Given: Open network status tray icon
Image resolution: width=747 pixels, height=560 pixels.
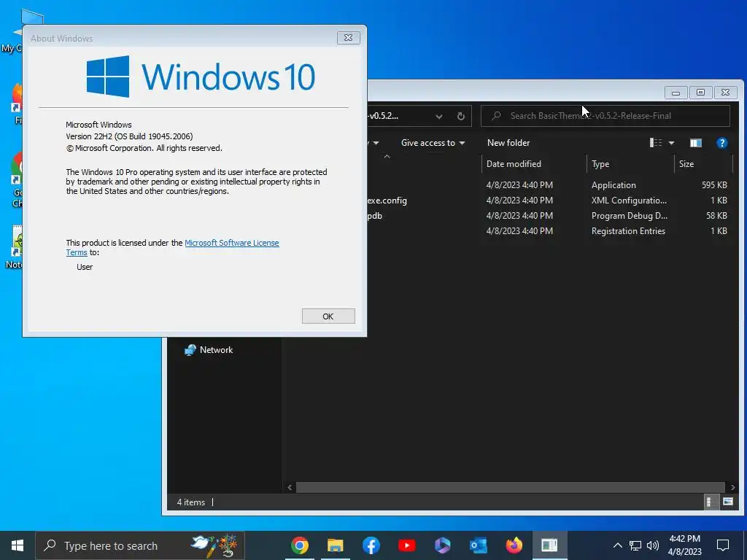Looking at the screenshot, I should tap(635, 545).
